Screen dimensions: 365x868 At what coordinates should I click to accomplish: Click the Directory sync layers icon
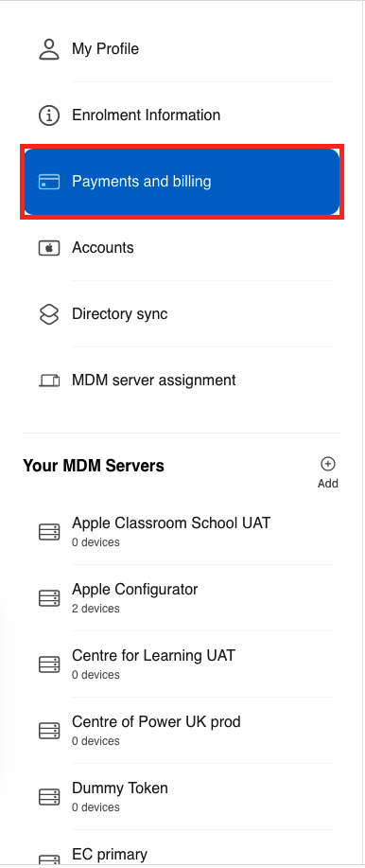48,314
